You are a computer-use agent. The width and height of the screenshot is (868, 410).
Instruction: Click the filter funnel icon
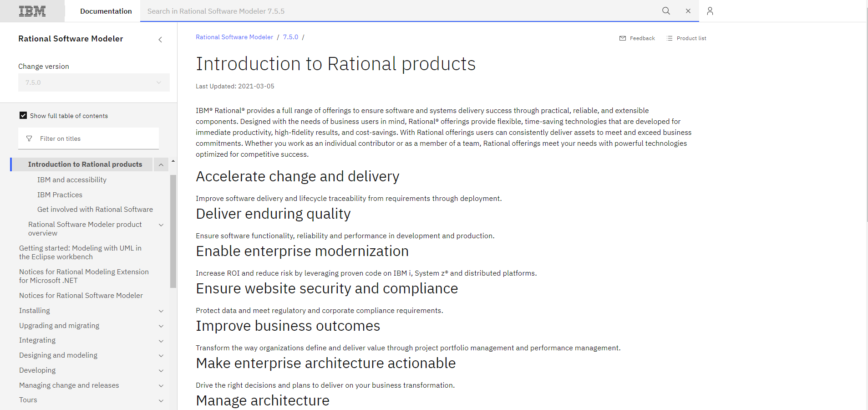(29, 138)
